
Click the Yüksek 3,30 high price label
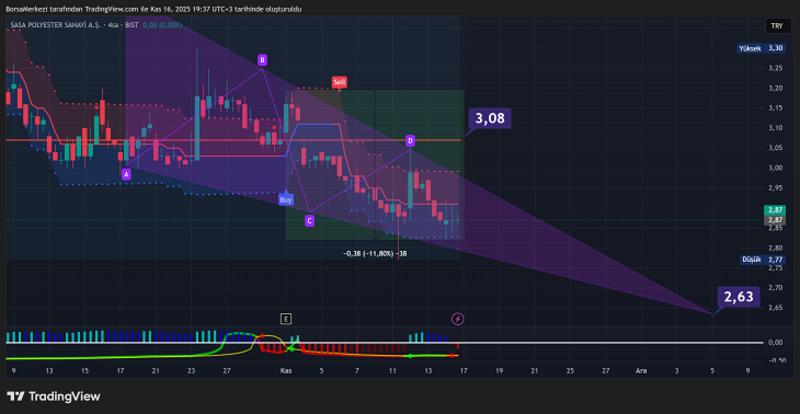(762, 48)
